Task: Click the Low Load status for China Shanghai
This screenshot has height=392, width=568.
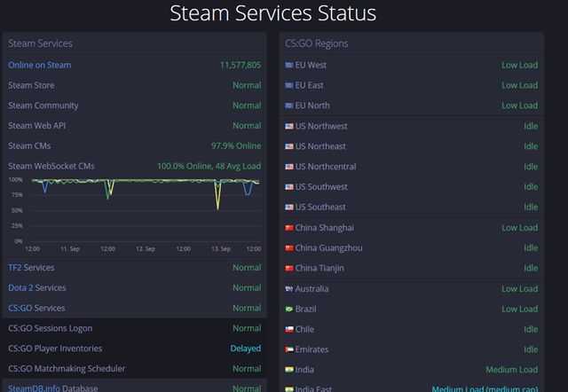Action: coord(519,228)
